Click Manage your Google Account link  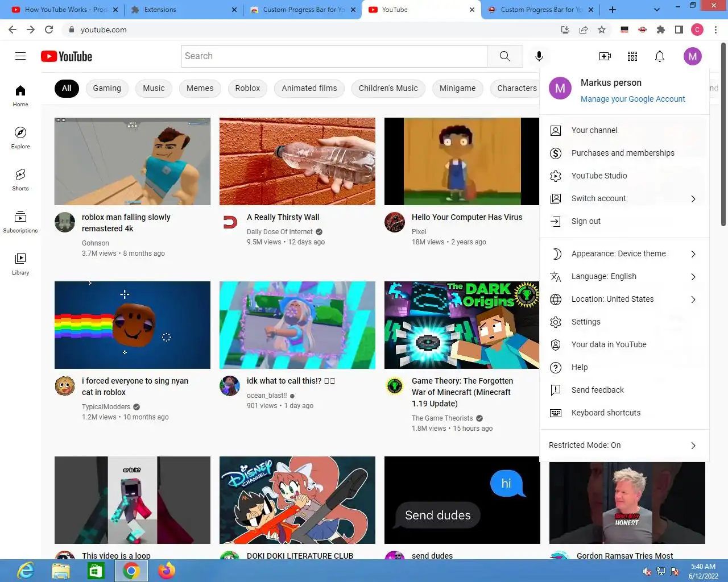[632, 99]
